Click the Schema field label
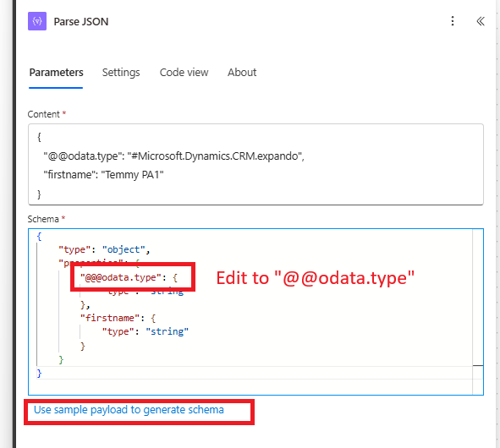500x448 pixels. point(43,219)
